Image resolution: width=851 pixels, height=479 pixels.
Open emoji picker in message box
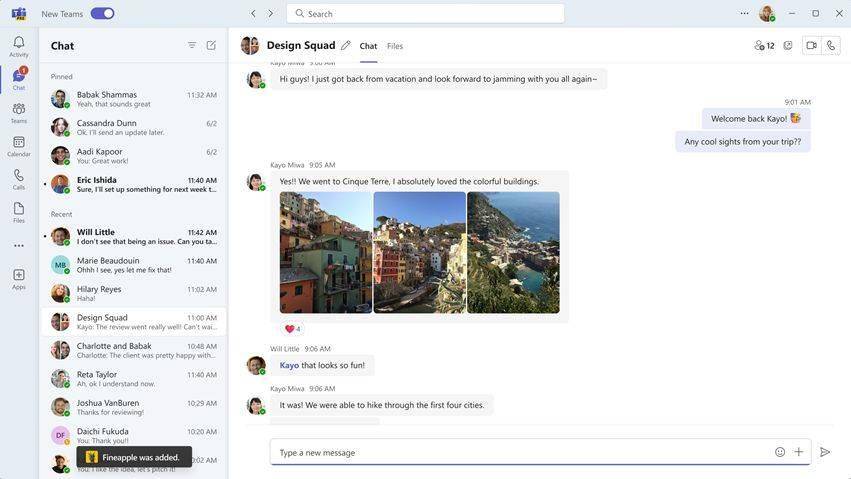pyautogui.click(x=779, y=452)
